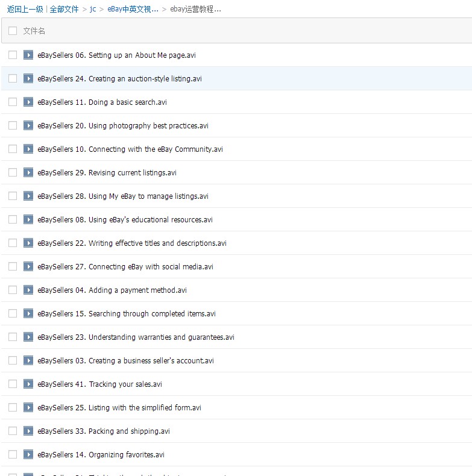This screenshot has height=476, width=472.
Task: Click video icon for 20. Using photography best practices
Action: tap(28, 125)
